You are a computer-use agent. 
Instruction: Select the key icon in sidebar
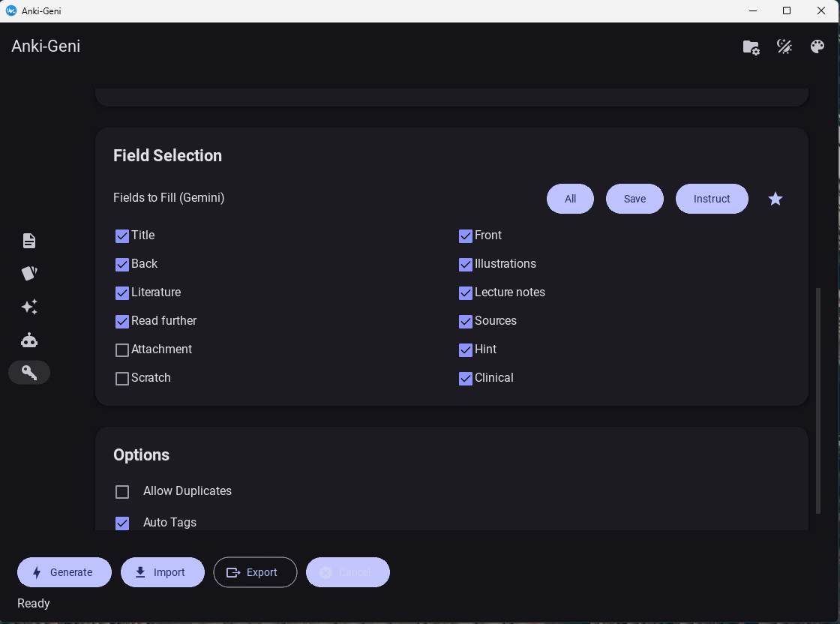pos(29,373)
